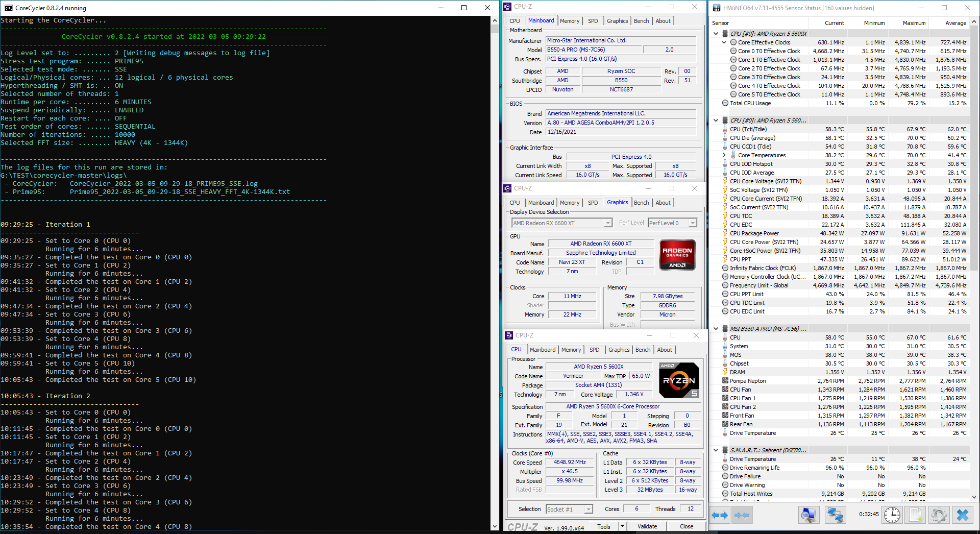Image resolution: width=980 pixels, height=534 pixels.
Task: Collapse the MSI B550-A PRO sensor group
Action: pyautogui.click(x=716, y=329)
